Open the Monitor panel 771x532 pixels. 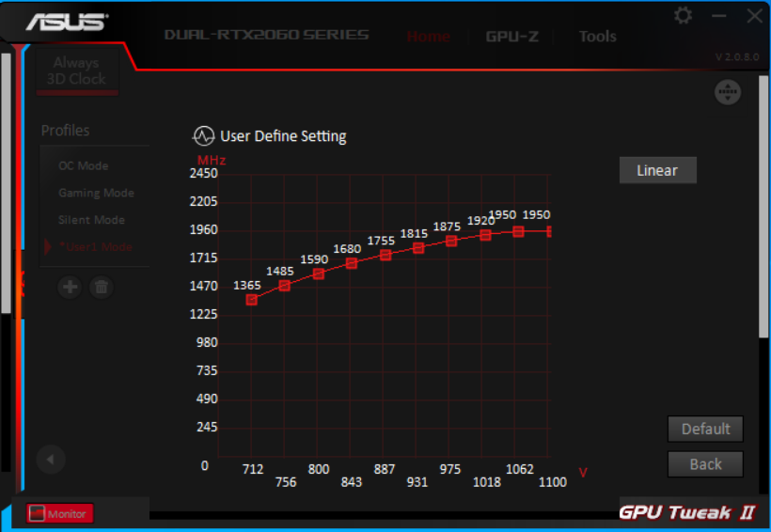(59, 514)
